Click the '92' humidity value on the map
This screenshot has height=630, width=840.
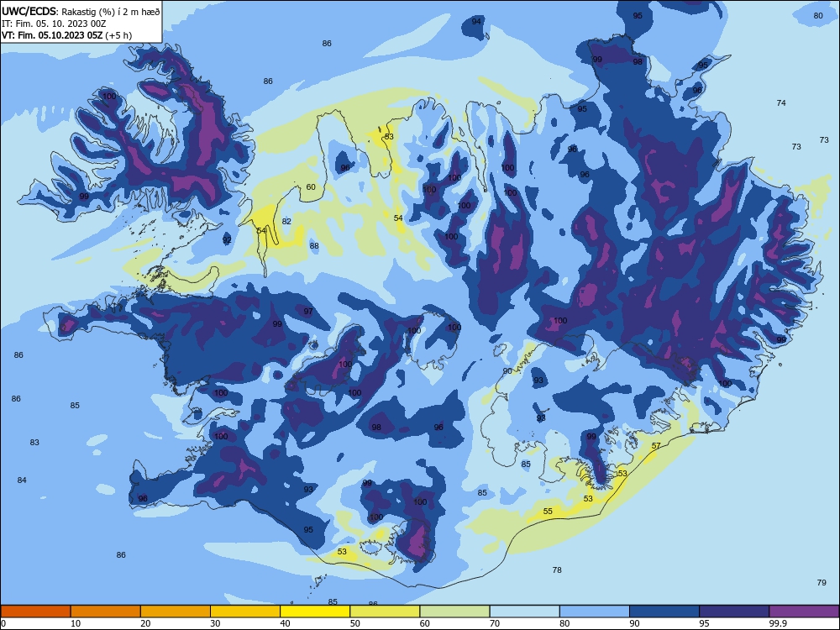[227, 239]
